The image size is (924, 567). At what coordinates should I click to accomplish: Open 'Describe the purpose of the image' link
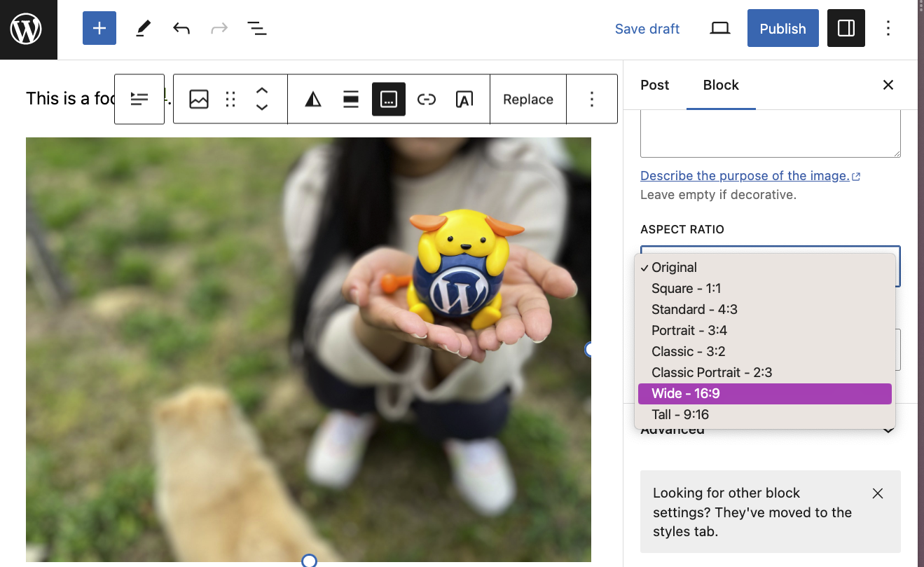pos(745,176)
